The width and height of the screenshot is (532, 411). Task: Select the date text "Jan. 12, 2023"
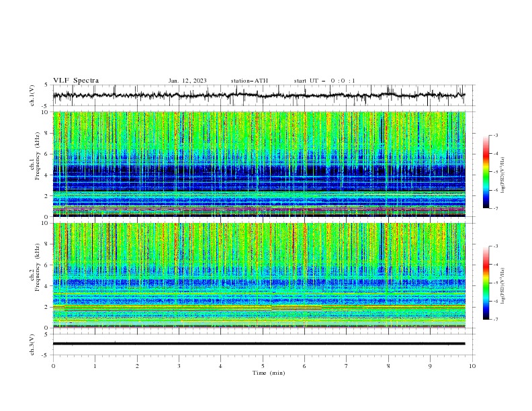tap(187, 81)
